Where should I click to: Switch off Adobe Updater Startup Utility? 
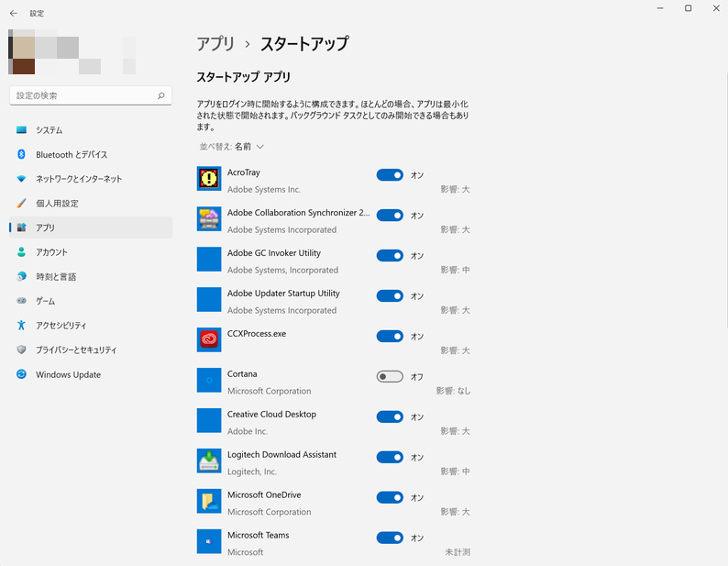390,296
